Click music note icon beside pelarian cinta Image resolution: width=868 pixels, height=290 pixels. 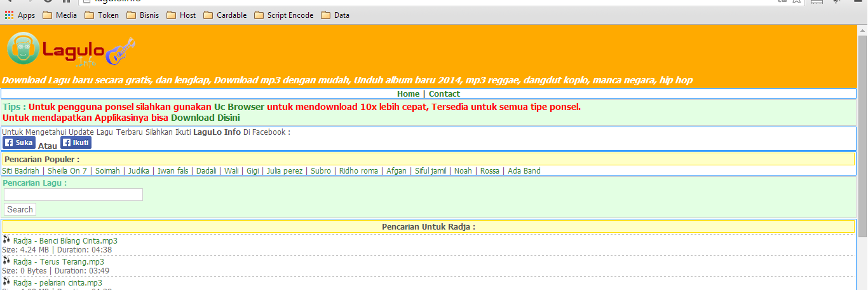pos(6,282)
